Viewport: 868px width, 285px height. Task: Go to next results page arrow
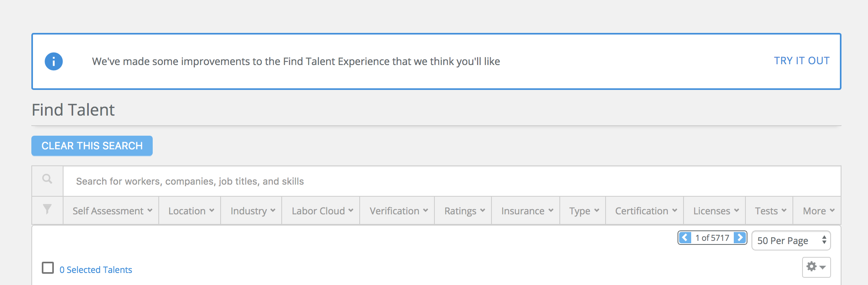740,238
